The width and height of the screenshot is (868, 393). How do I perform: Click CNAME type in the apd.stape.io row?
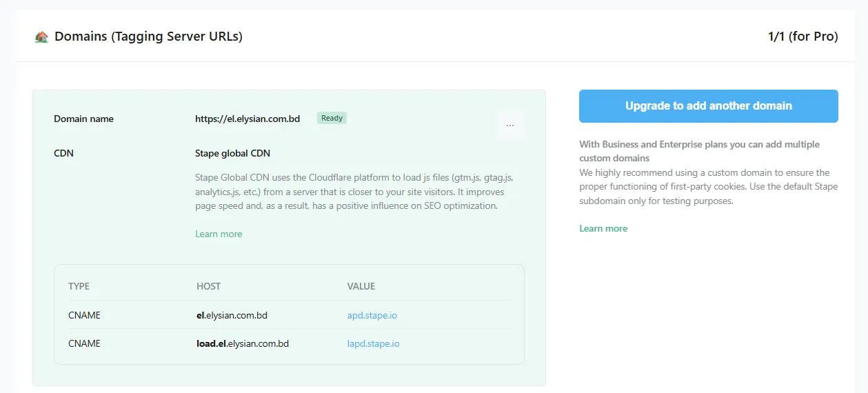pyautogui.click(x=84, y=315)
